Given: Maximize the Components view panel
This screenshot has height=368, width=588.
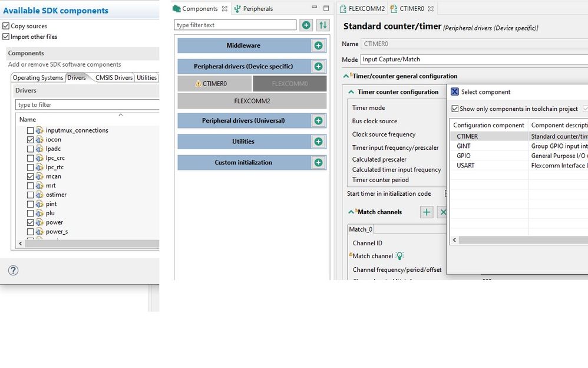Looking at the screenshot, I should click(x=326, y=8).
